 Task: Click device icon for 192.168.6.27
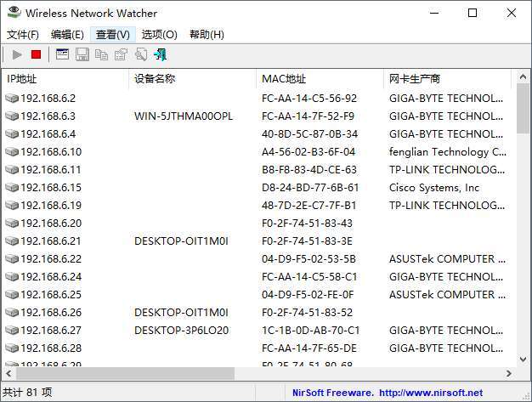(x=12, y=331)
